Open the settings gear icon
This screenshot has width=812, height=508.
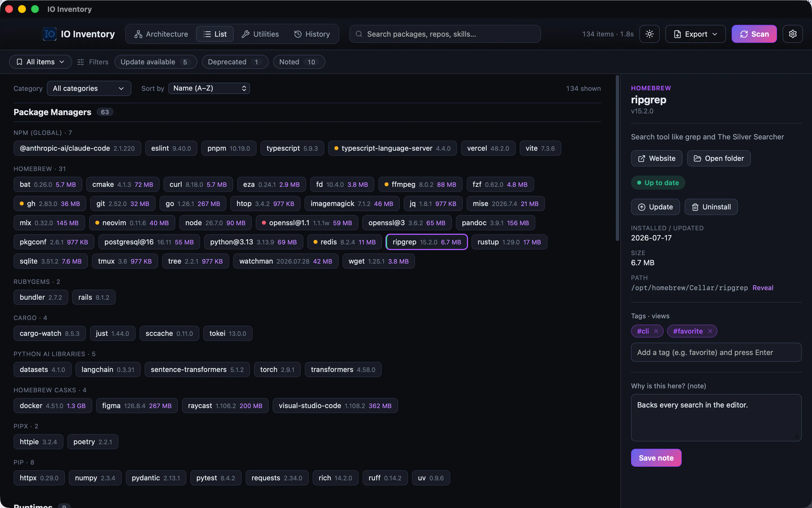coord(793,34)
